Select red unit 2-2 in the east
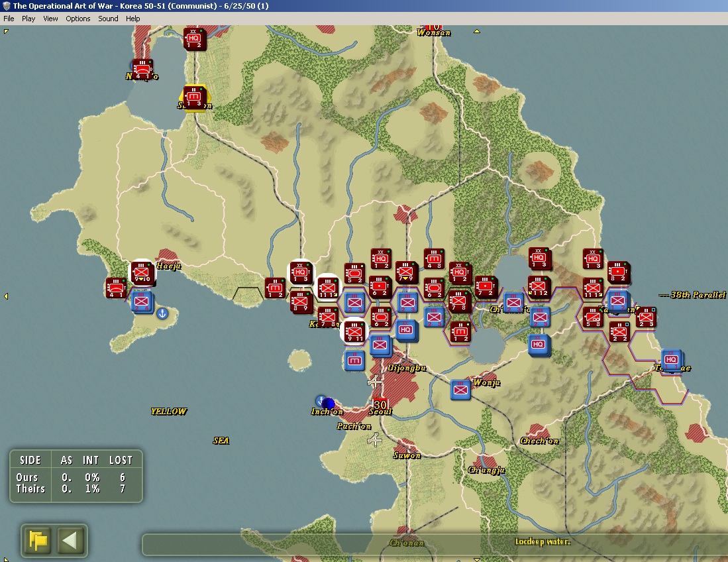The width and height of the screenshot is (728, 562). pyautogui.click(x=619, y=331)
